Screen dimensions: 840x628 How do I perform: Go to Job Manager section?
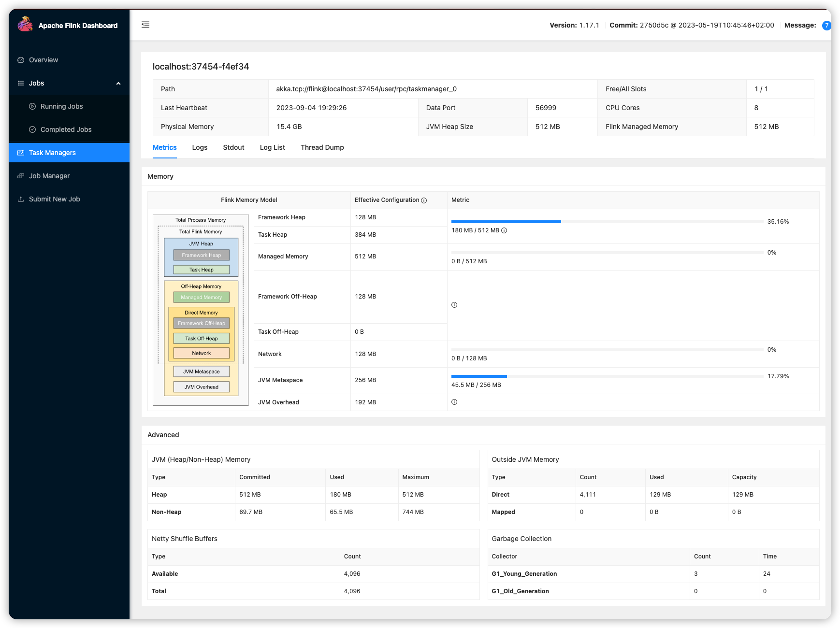[49, 176]
